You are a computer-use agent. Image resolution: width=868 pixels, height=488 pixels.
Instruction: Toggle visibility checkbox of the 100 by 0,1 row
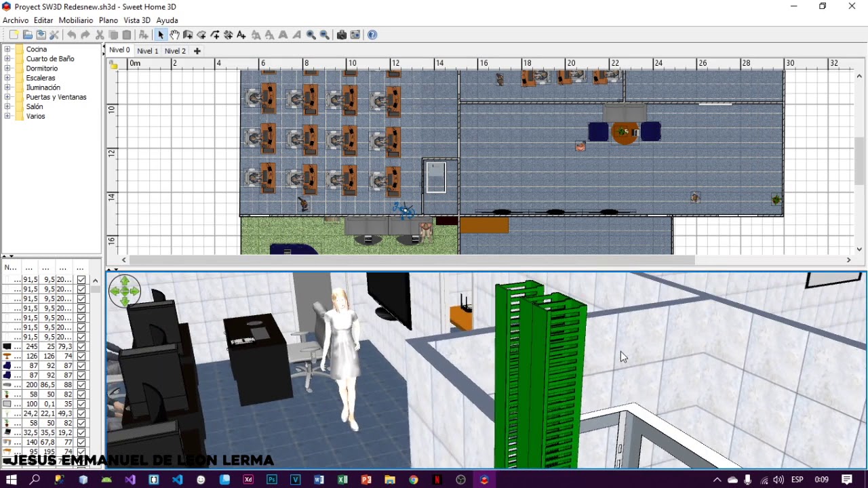[81, 404]
